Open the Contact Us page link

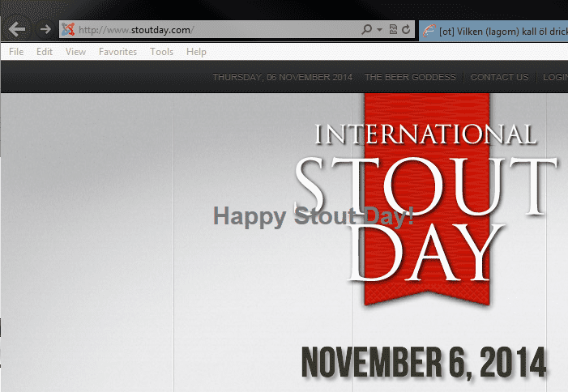click(500, 77)
